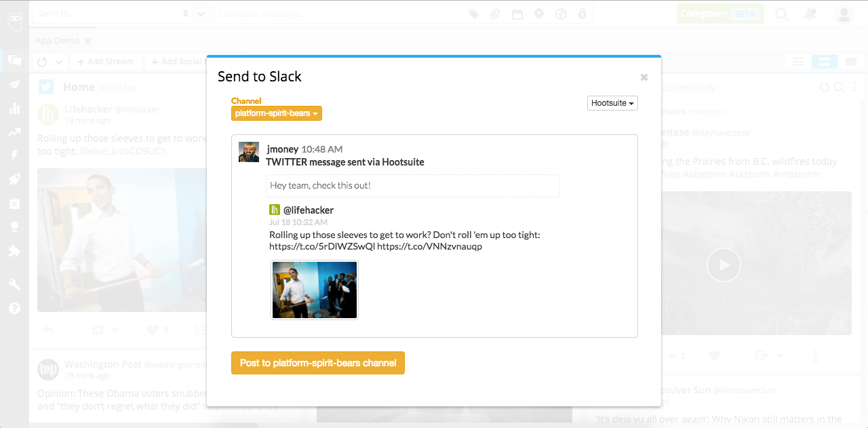Play the wildfire video
This screenshot has width=868, height=428.
click(x=724, y=265)
